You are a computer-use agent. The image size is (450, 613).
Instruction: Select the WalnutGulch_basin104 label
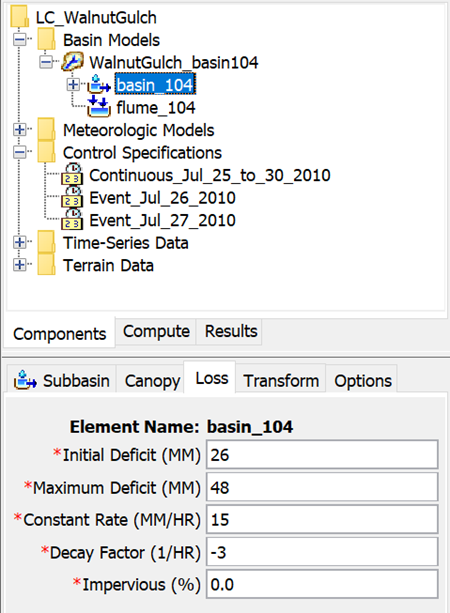(x=174, y=63)
